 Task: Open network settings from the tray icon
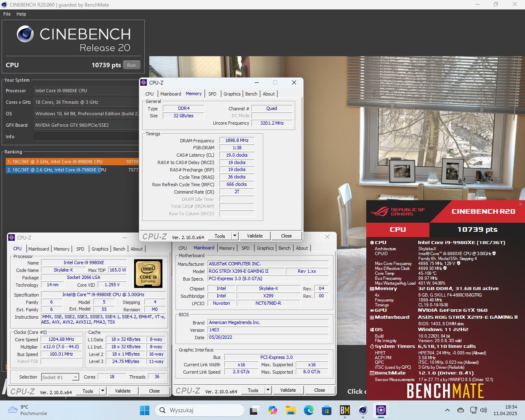pyautogui.click(x=473, y=410)
